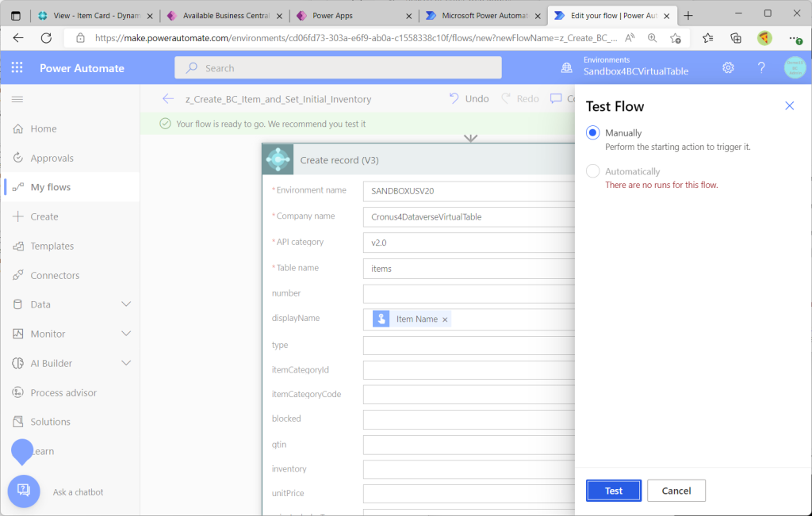Remove the Item Name token from displayName
Image resolution: width=812 pixels, height=516 pixels.
pyautogui.click(x=445, y=319)
